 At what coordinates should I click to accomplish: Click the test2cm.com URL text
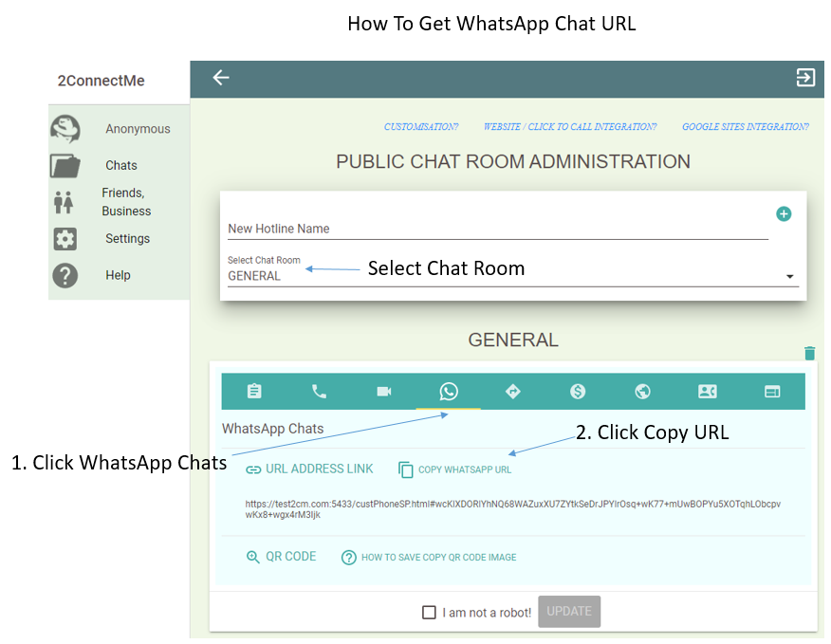pos(512,508)
